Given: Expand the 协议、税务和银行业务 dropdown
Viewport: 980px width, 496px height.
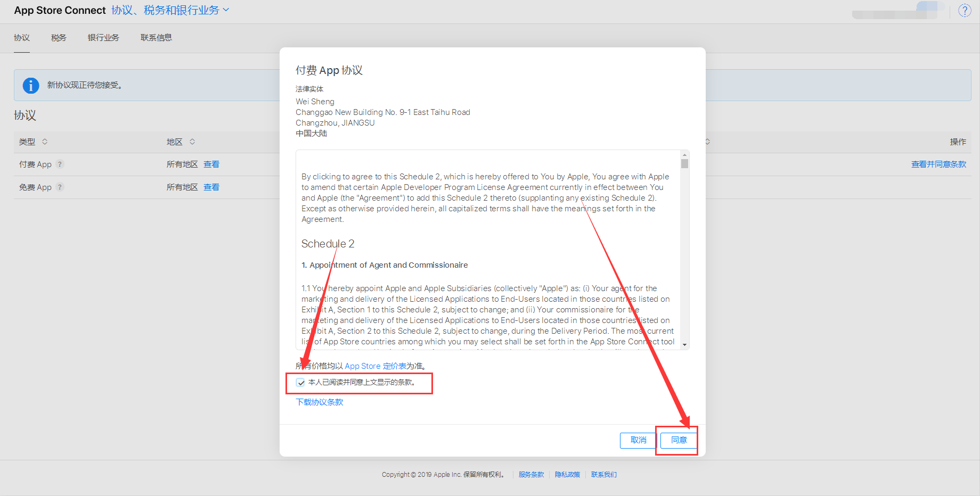Looking at the screenshot, I should click(170, 10).
